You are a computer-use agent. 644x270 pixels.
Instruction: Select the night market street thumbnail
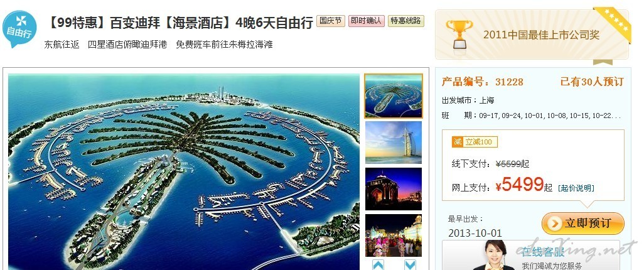(394, 235)
